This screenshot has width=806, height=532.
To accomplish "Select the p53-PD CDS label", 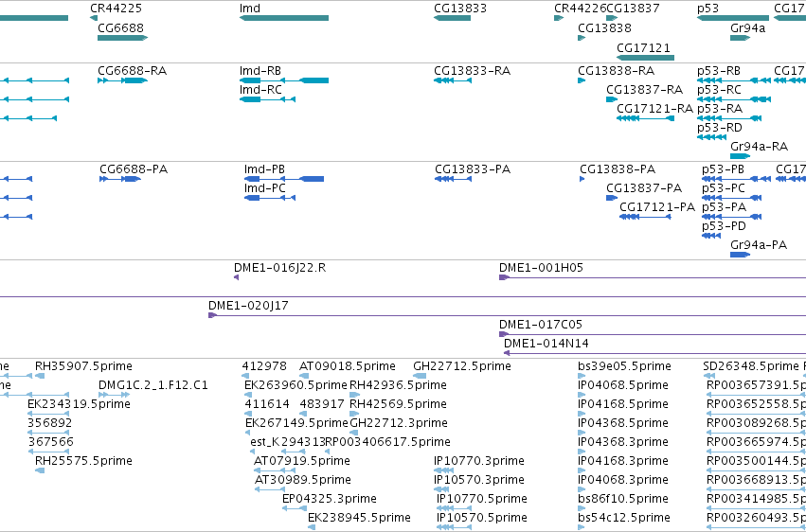I will click(x=724, y=226).
